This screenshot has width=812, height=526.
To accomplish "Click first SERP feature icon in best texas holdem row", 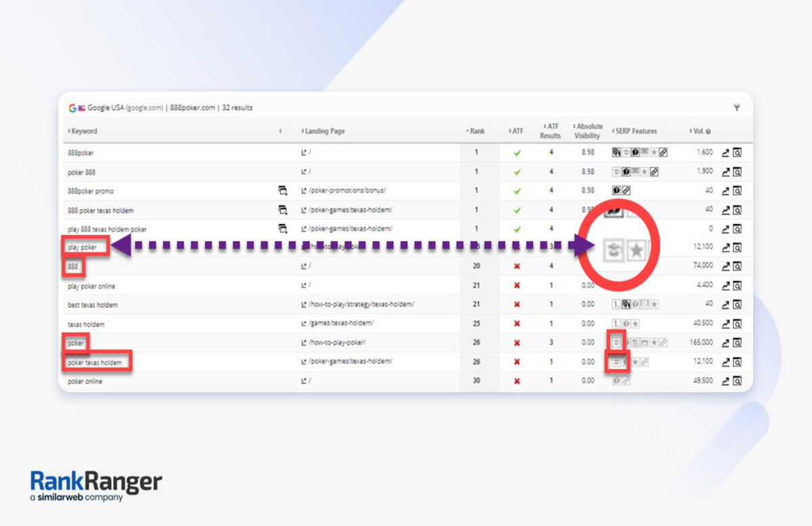I will (616, 305).
